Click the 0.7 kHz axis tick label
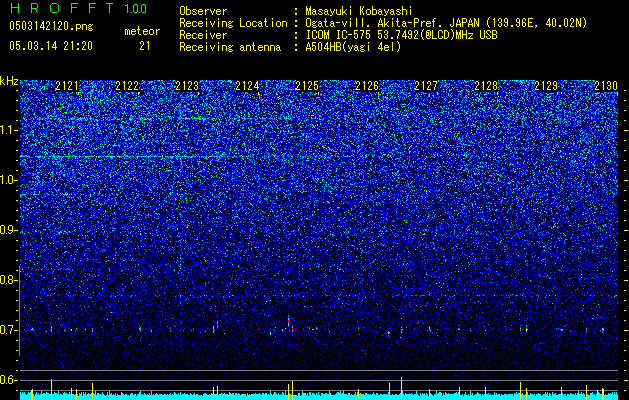This screenshot has width=629, height=400. pyautogui.click(x=9, y=330)
